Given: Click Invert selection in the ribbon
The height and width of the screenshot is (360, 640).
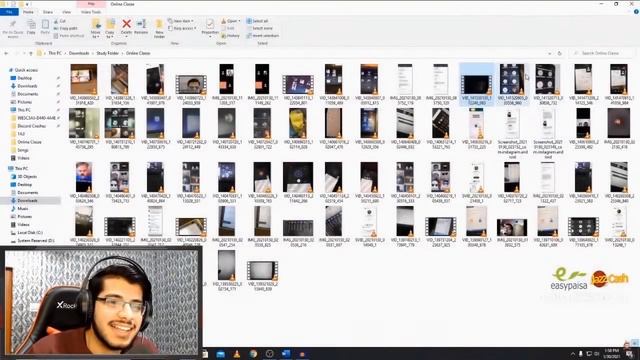Looking at the screenshot, I should (262, 36).
